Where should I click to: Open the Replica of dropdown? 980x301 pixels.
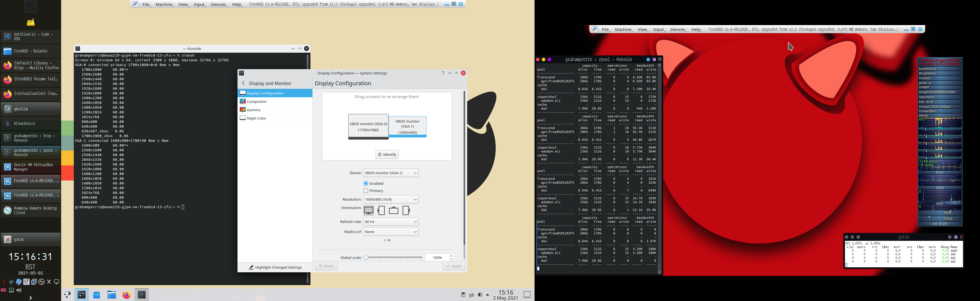point(391,232)
